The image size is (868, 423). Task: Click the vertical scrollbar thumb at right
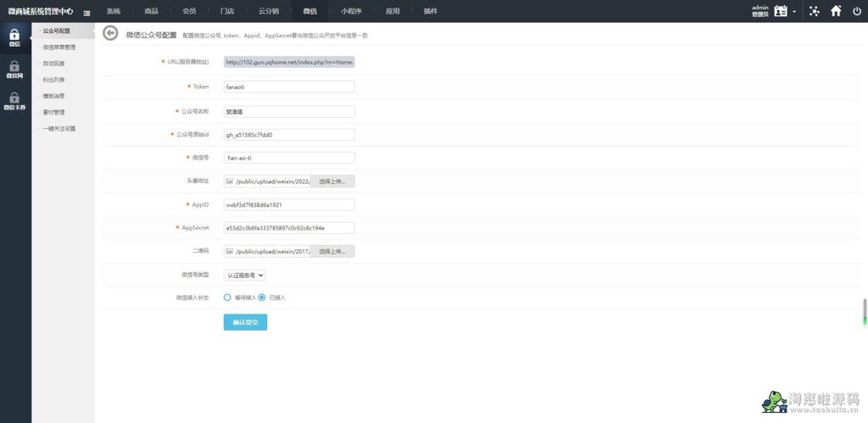(x=865, y=312)
